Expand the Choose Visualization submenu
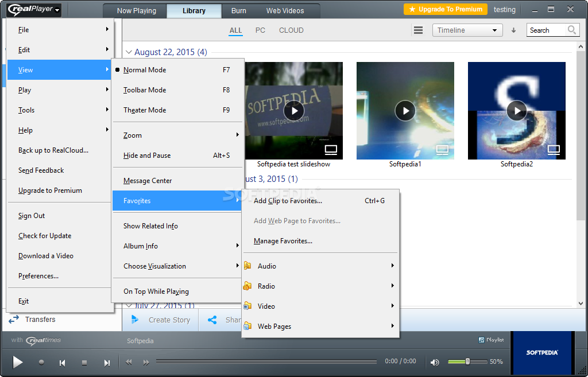 click(x=178, y=266)
